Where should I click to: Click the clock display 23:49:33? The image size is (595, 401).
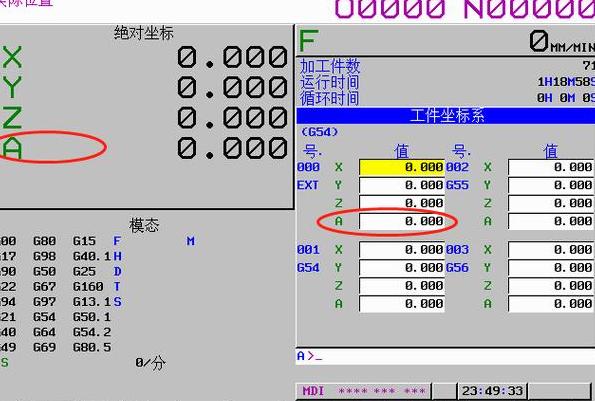click(x=492, y=391)
